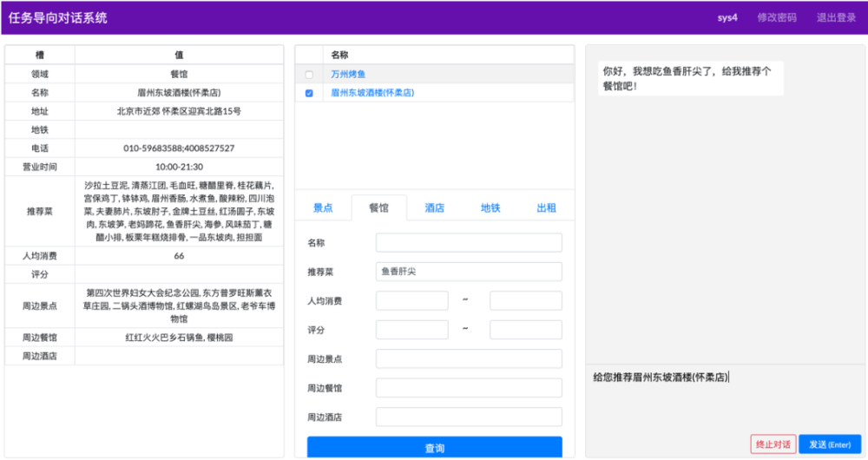Open the 万州烤鱼 link
The width and height of the screenshot is (868, 460).
348,74
